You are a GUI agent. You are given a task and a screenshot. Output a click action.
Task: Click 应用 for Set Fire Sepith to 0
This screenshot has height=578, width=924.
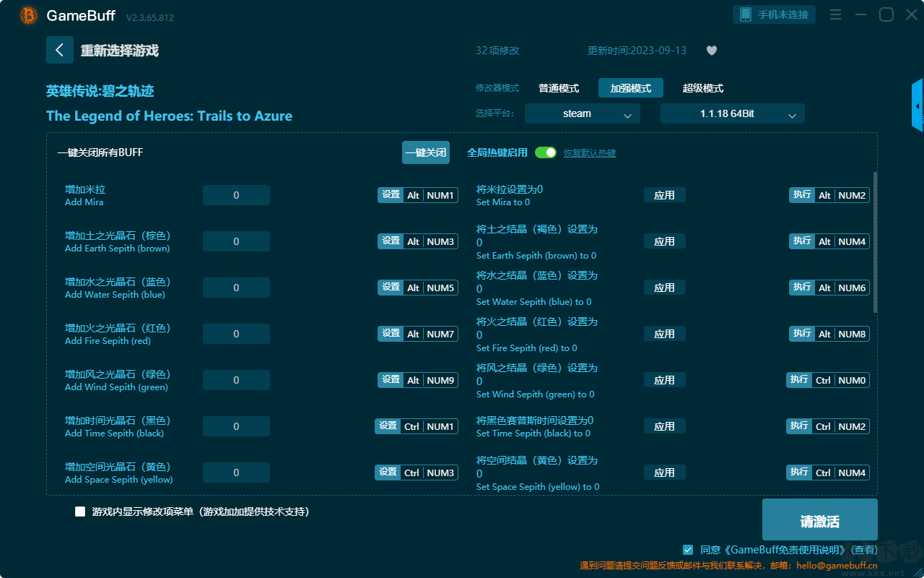point(664,334)
